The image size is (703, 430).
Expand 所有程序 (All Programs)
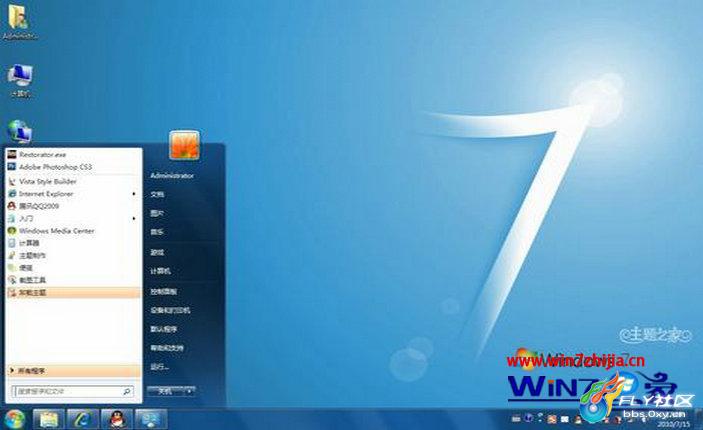click(x=74, y=371)
